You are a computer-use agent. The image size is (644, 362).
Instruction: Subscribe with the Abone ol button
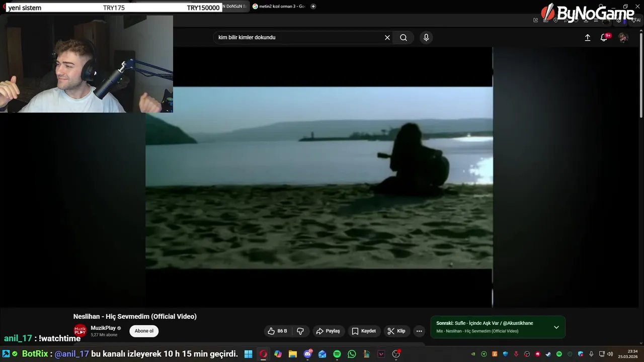pos(144,331)
